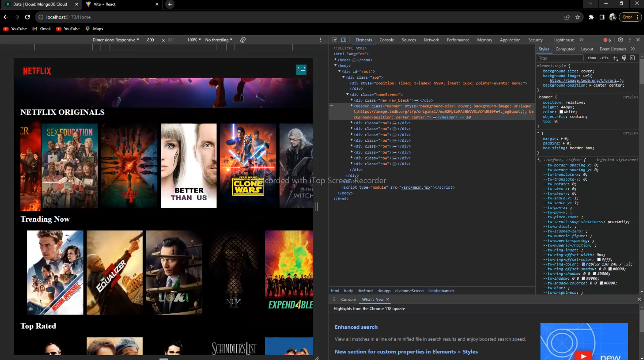Toggle the device toolbar emulation icon
Viewport: 644px width, 360px height.
pos(344,40)
